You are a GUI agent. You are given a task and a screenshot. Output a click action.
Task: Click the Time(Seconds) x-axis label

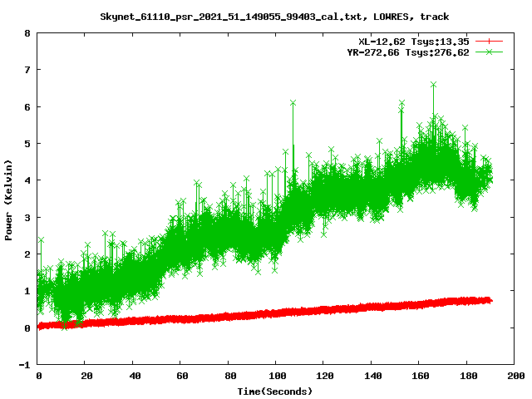pyautogui.click(x=277, y=391)
